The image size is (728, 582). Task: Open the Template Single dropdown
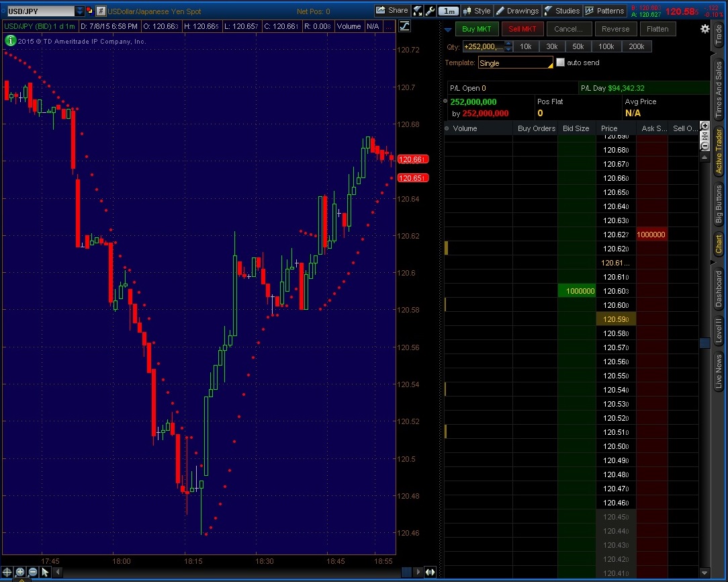(515, 63)
